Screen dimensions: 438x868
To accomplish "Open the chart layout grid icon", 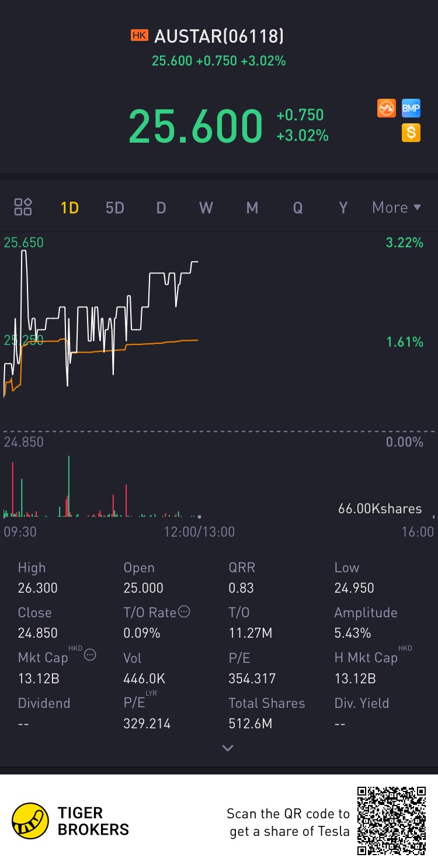I will click(23, 207).
